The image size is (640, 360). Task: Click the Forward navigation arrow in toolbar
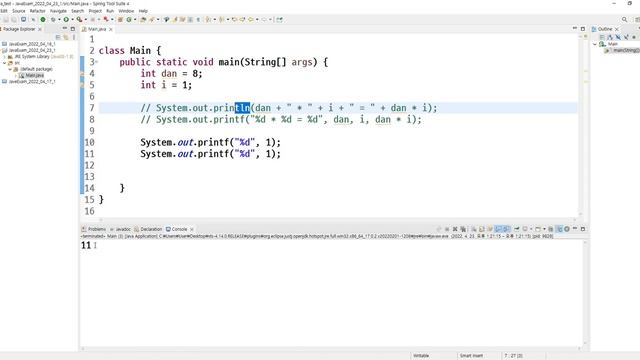[264, 20]
